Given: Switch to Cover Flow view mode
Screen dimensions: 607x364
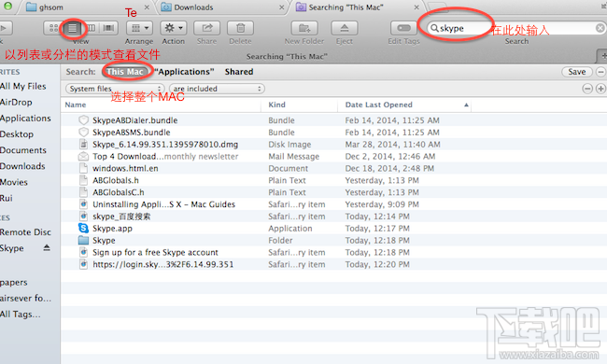Looking at the screenshot, I should (108, 28).
